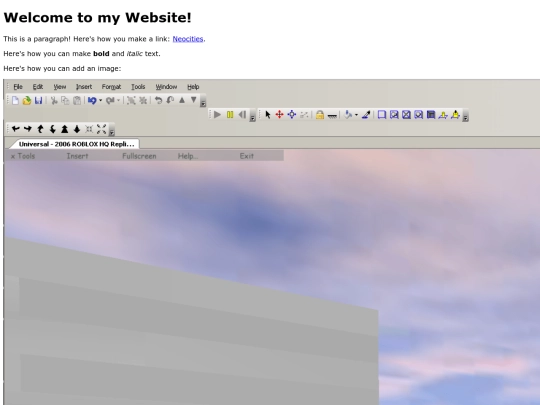Open the Edit menu
540x405 pixels.
(x=38, y=87)
